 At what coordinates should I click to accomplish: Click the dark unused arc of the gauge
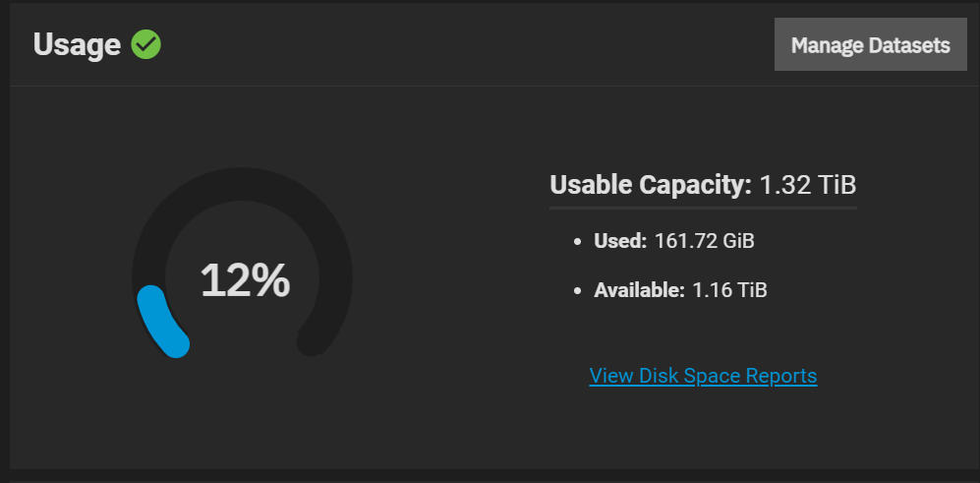(x=243, y=184)
